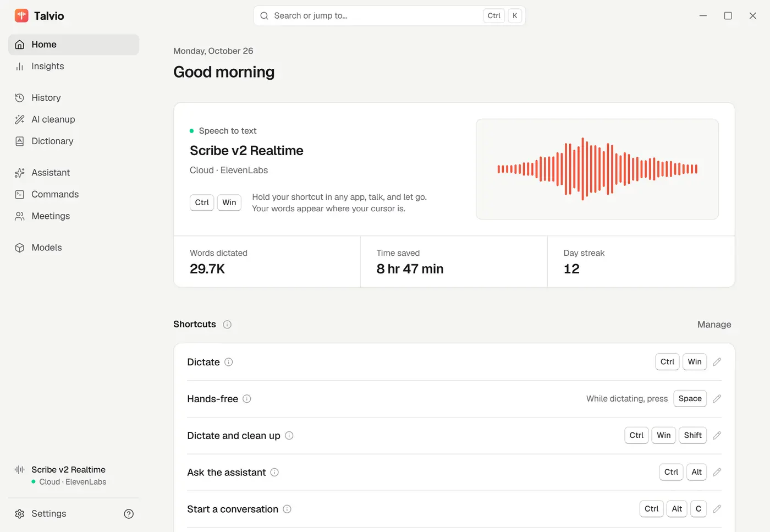This screenshot has height=532, width=770.
Task: Go to the Home page
Action: (x=74, y=45)
